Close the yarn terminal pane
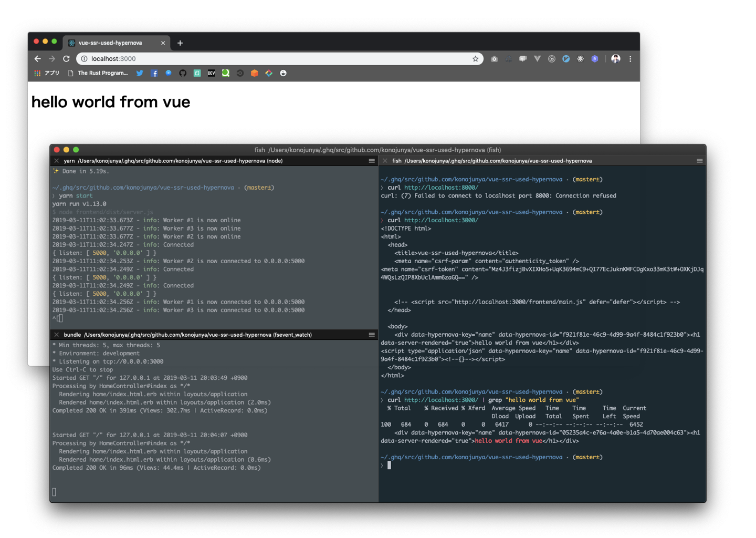The image size is (756, 538). [56, 161]
